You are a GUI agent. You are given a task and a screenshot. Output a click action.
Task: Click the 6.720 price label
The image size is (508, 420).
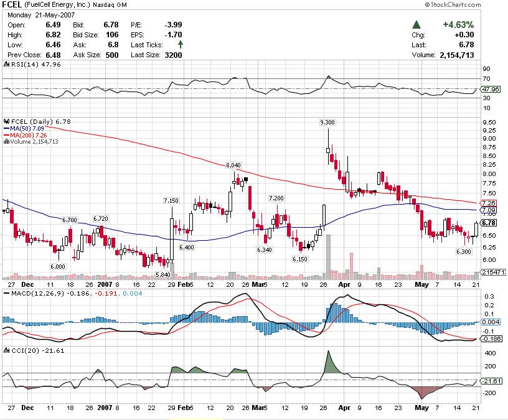point(101,219)
